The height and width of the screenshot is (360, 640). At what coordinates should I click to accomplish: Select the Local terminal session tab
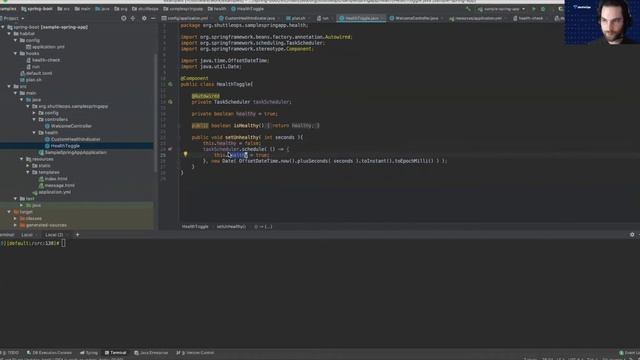[x=27, y=235]
